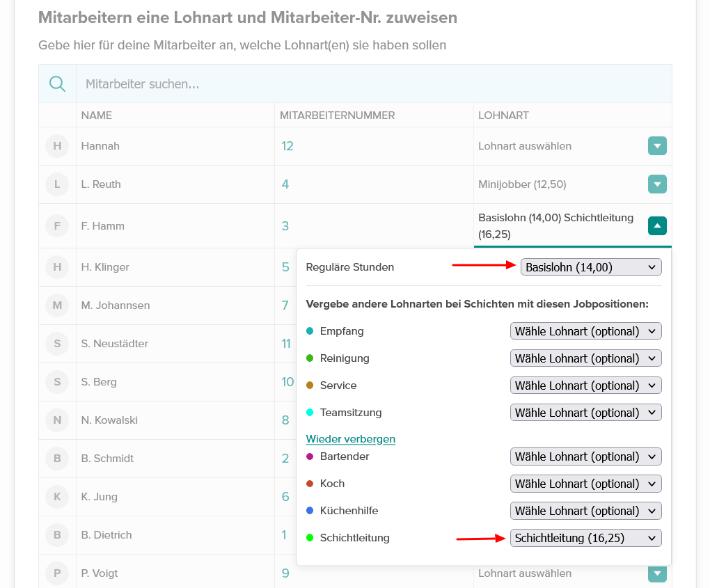Open L. Reuth's Lohnart dropdown arrow
The image size is (710, 588).
coord(657,184)
